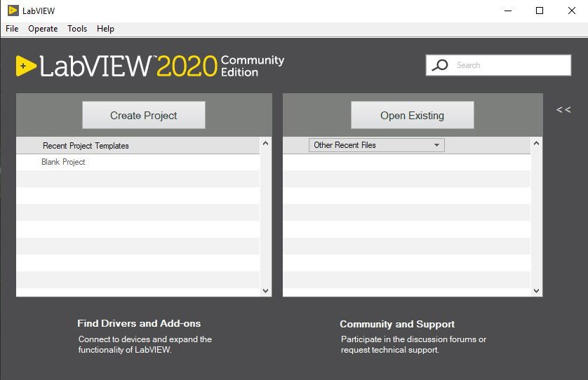Click the magnifying glass search icon

[440, 65]
